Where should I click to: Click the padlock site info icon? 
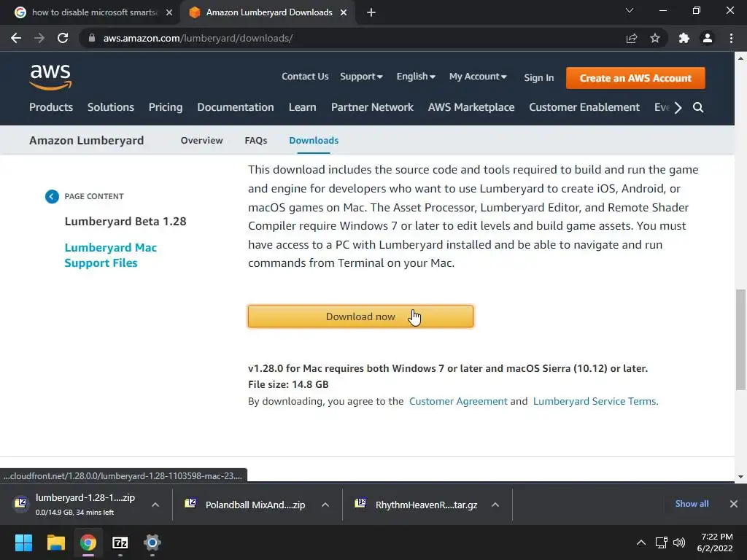coord(92,38)
